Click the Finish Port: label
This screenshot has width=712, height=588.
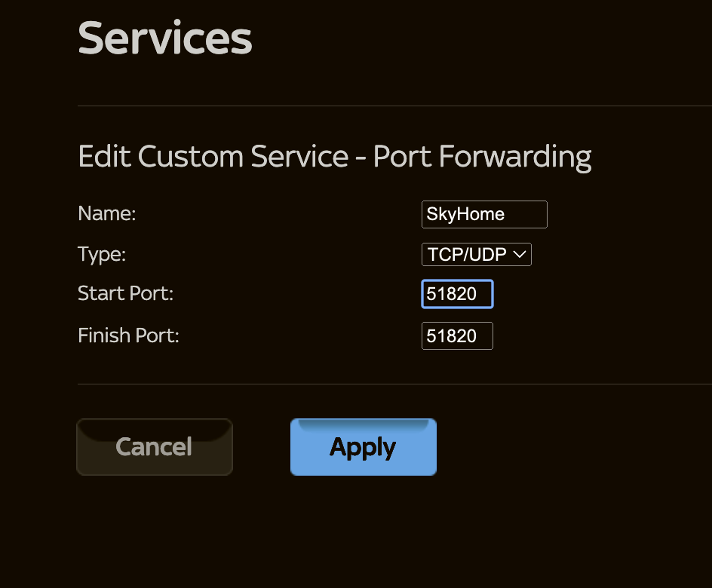point(128,335)
